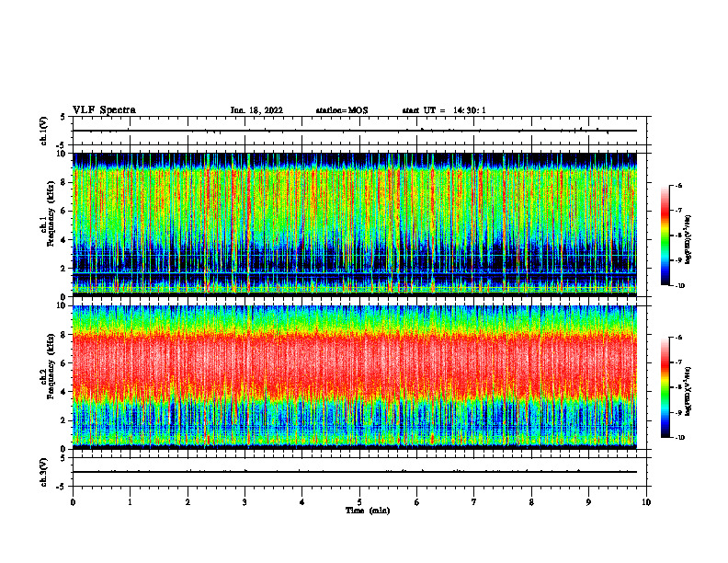Image resolution: width=728 pixels, height=563 pixels.
Task: Click the ch.1 voltage waveform trace
Action: (355, 131)
